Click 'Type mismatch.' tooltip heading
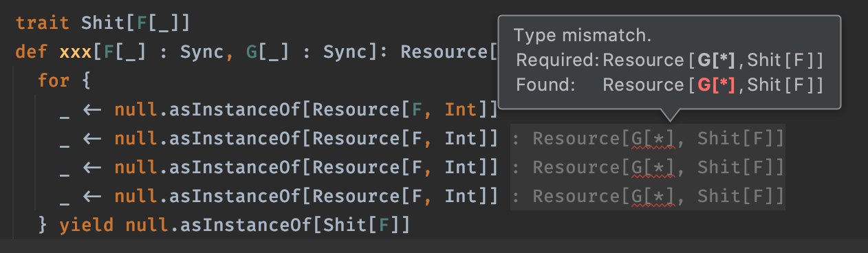 (x=583, y=36)
